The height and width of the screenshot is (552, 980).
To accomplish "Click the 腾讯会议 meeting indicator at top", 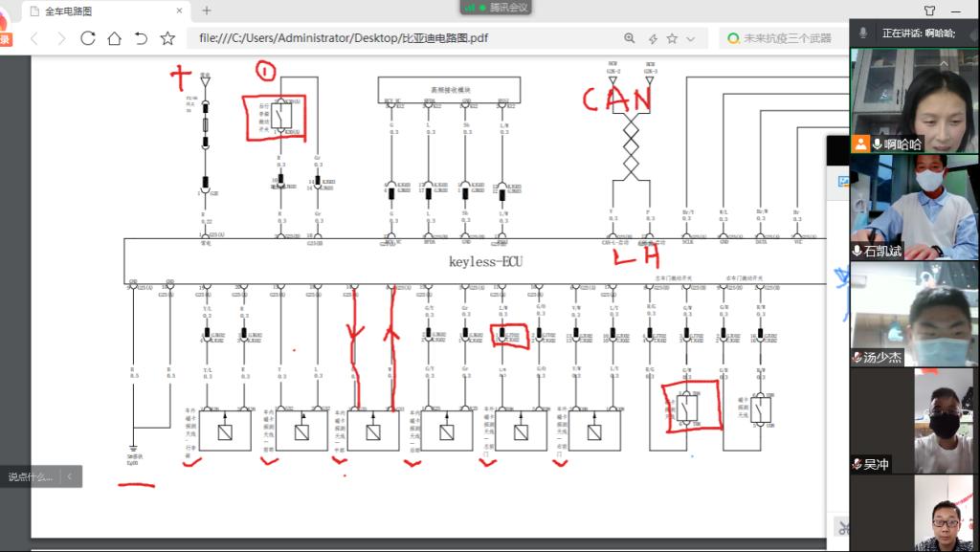I will 495,7.
